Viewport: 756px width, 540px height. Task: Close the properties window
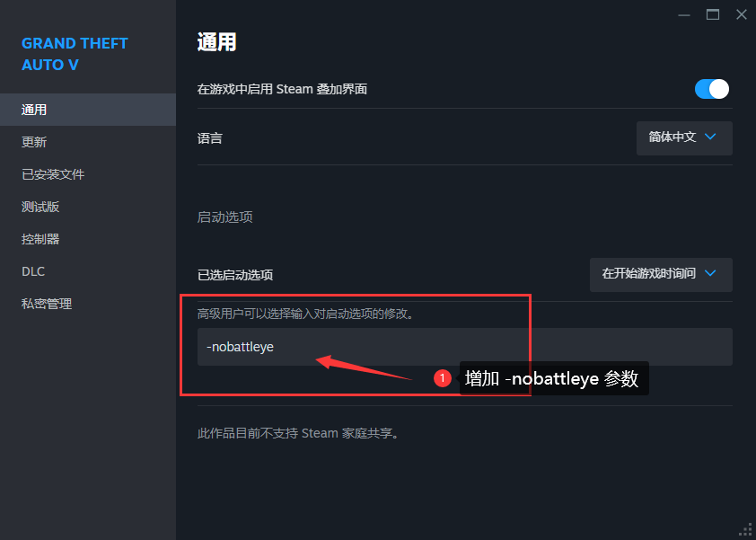pyautogui.click(x=742, y=15)
